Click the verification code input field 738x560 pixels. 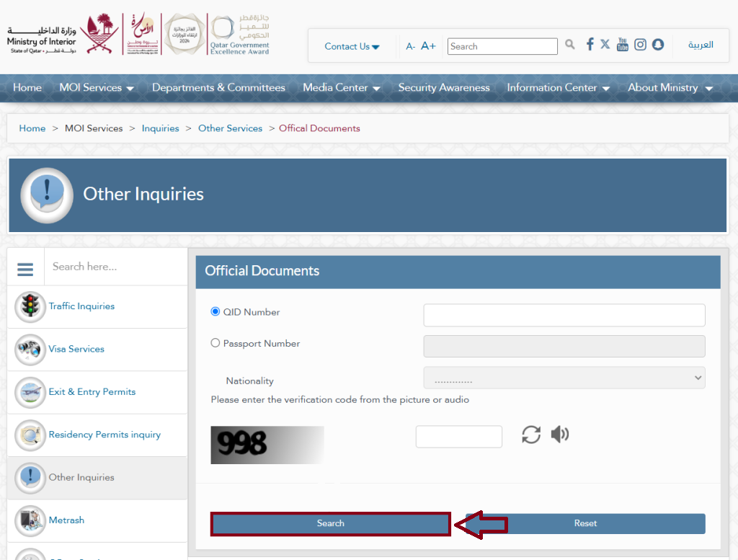pyautogui.click(x=458, y=437)
